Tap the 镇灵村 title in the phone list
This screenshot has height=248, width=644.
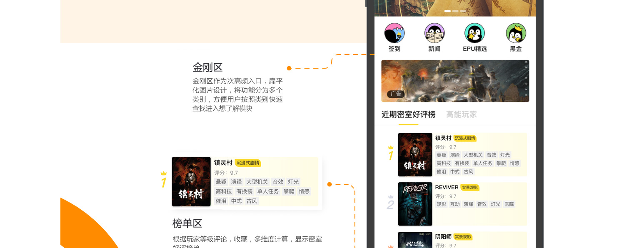443,138
